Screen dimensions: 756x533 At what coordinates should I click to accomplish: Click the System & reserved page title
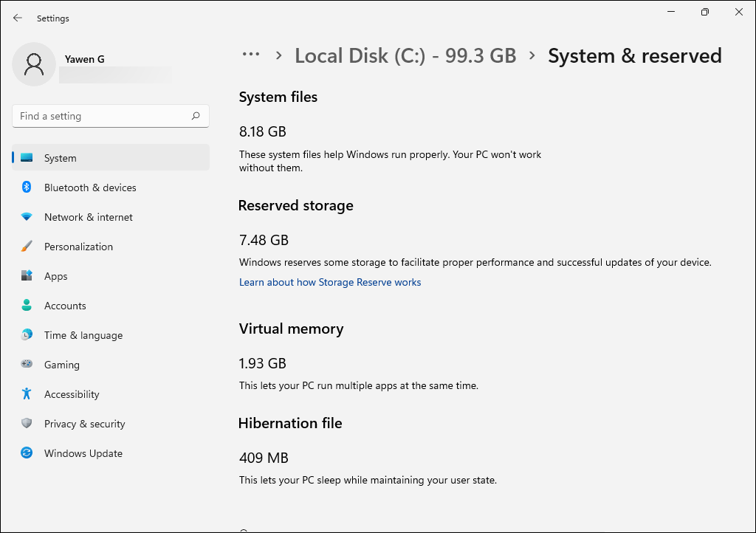(634, 56)
